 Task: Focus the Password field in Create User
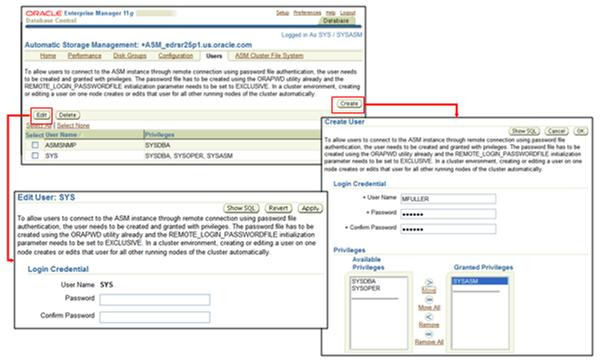tap(448, 214)
